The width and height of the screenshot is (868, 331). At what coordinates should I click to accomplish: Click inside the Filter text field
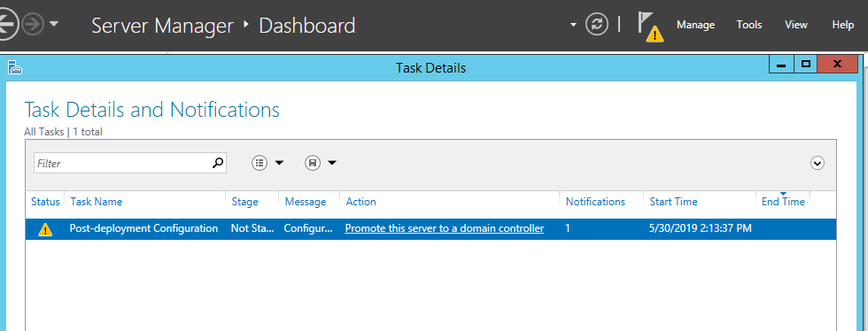tap(123, 163)
